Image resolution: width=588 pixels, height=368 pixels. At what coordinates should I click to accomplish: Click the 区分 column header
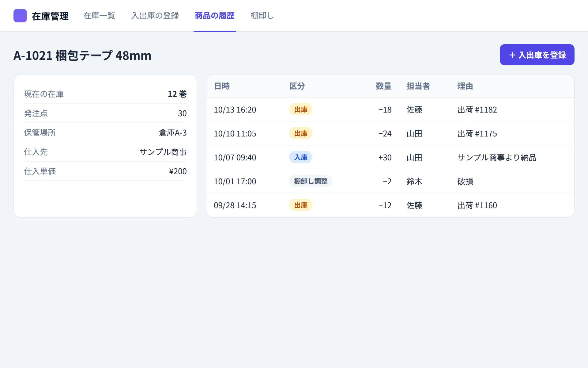[x=297, y=86]
